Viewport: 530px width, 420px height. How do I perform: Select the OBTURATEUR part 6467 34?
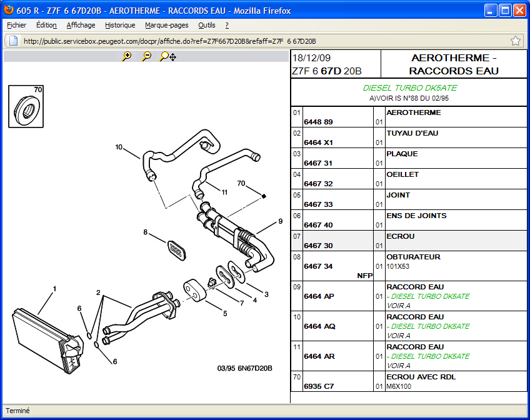[318, 266]
